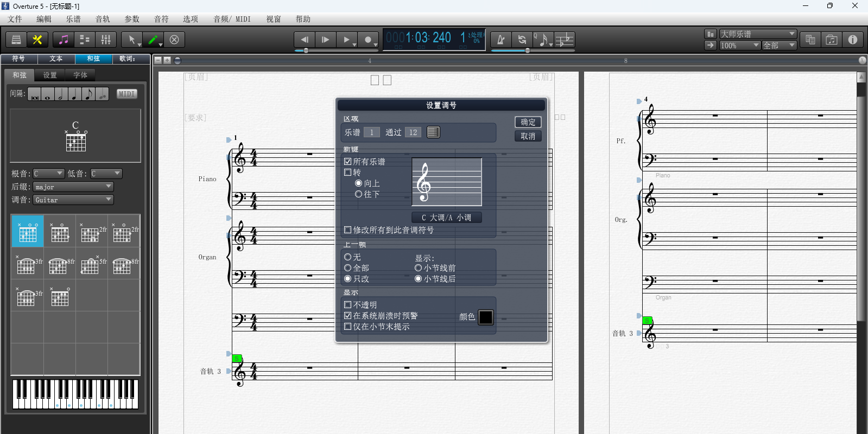The width and height of the screenshot is (868, 434).
Task: Uncheck the 所有乐谱 checkbox
Action: point(348,162)
